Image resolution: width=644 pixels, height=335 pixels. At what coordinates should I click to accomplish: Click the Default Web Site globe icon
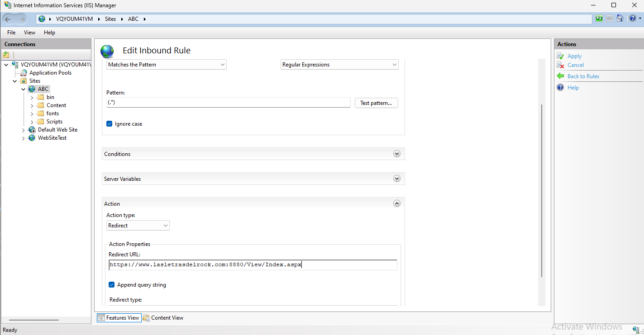[x=32, y=130]
